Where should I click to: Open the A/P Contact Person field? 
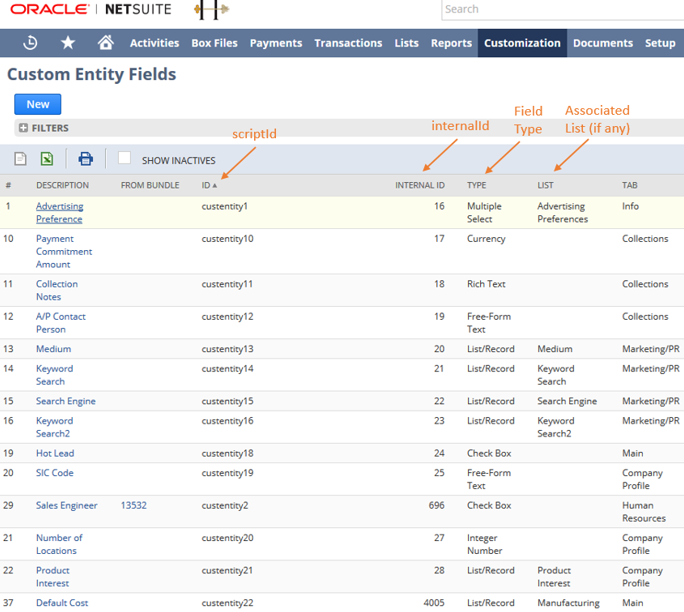coord(61,323)
